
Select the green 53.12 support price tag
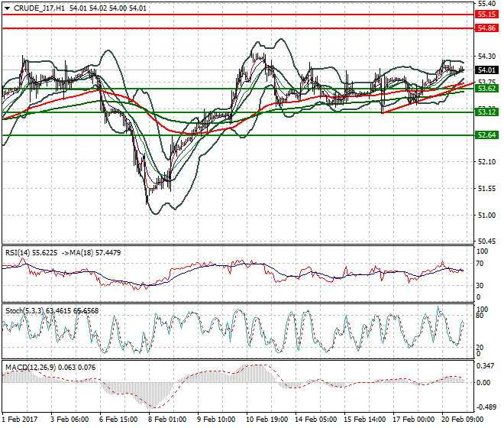[x=487, y=112]
